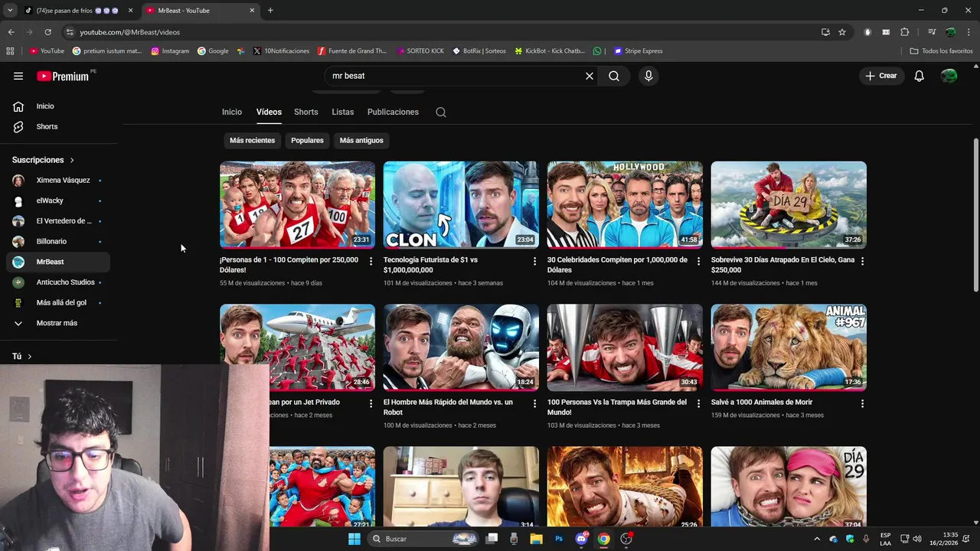
Task: Click Chrome icon in taskbar
Action: pyautogui.click(x=603, y=539)
